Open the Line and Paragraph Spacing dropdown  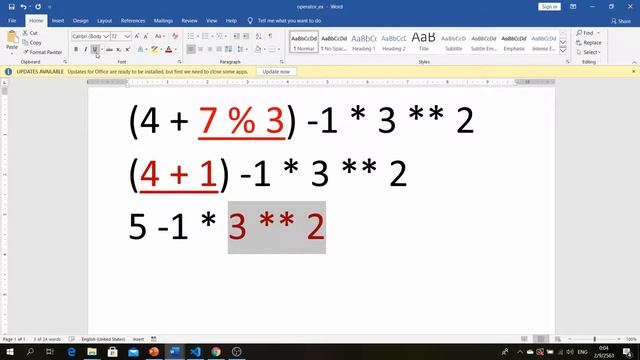(242, 49)
